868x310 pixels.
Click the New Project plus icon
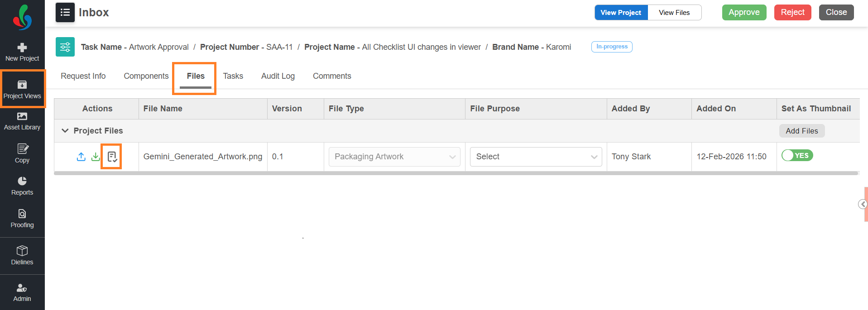click(x=22, y=48)
